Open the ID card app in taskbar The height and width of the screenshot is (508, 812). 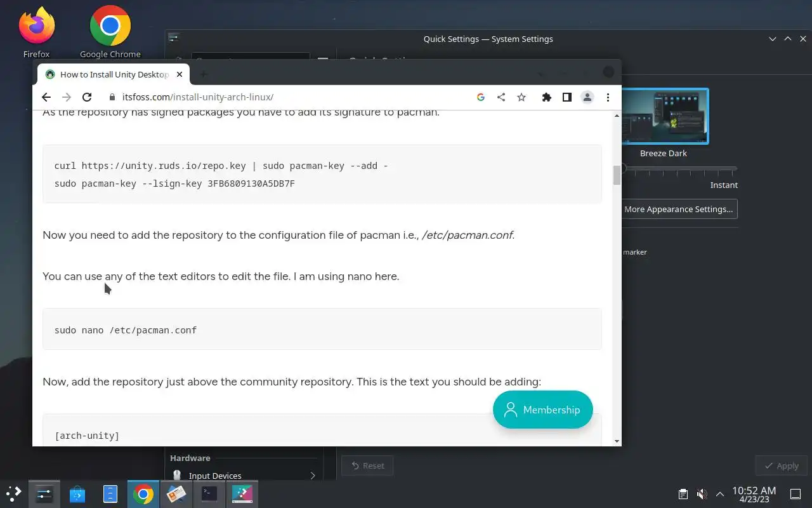click(176, 493)
